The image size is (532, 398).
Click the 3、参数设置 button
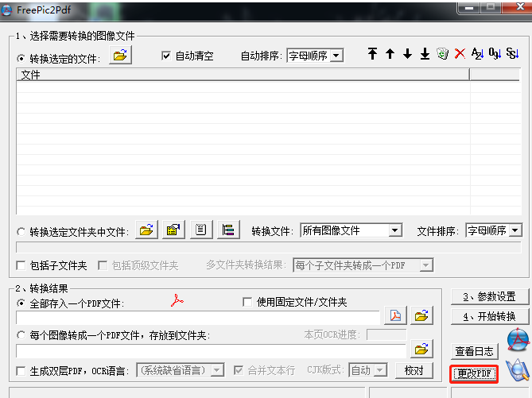[x=490, y=296]
